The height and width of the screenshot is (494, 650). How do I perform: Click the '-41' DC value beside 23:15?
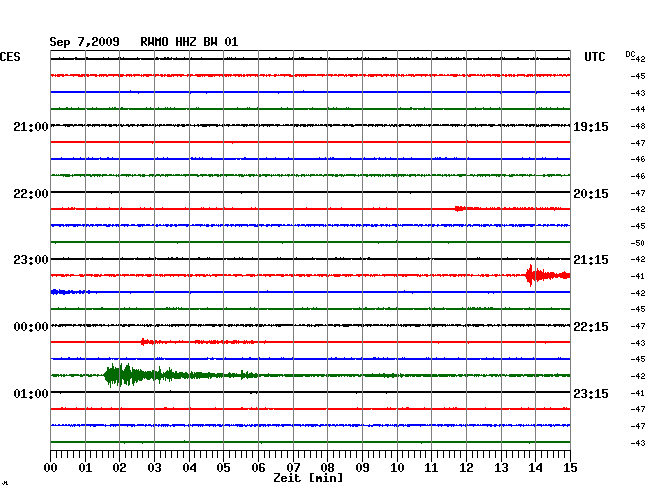[x=638, y=393]
